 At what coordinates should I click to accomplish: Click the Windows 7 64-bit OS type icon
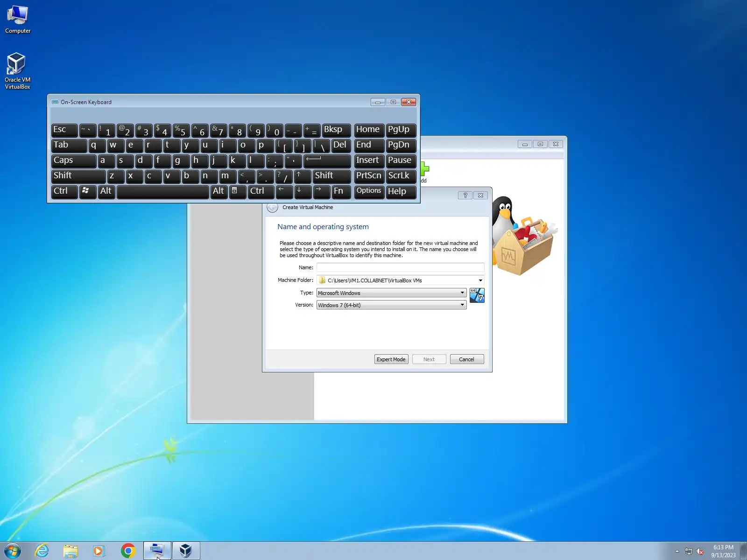(x=477, y=295)
